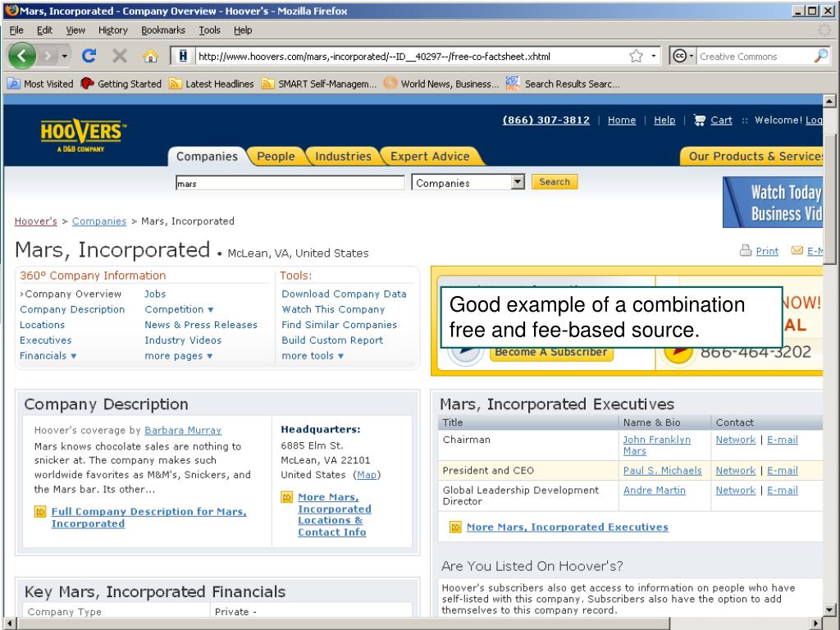Click the arrow icon next to More Mars Locations
The height and width of the screenshot is (630, 840).
click(286, 498)
